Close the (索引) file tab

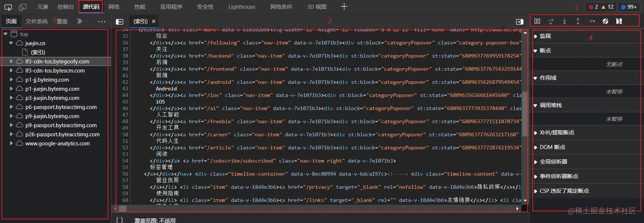coord(154,21)
